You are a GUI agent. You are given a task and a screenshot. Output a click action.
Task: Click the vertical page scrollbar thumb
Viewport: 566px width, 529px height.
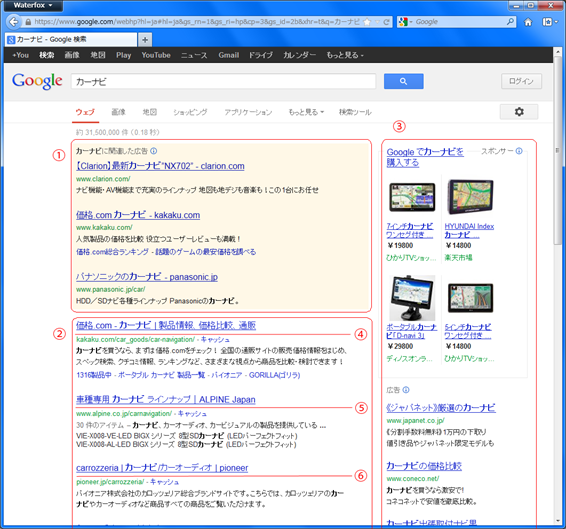point(558,151)
